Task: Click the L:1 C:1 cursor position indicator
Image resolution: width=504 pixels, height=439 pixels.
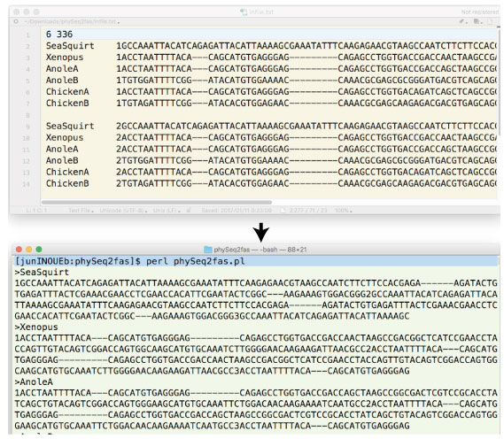Action: pos(36,211)
